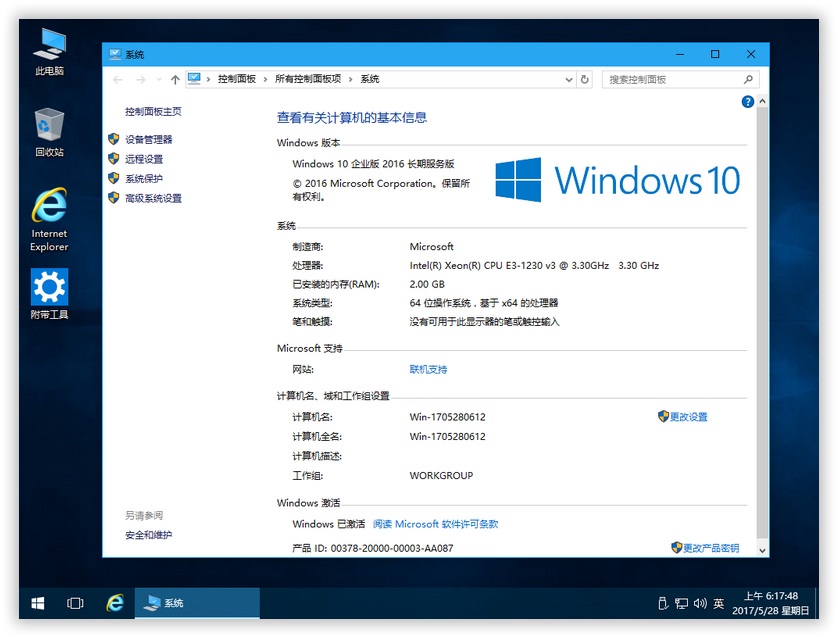Image resolution: width=838 pixels, height=638 pixels.
Task: Click the computer name Win-1705280612 value
Action: click(447, 417)
